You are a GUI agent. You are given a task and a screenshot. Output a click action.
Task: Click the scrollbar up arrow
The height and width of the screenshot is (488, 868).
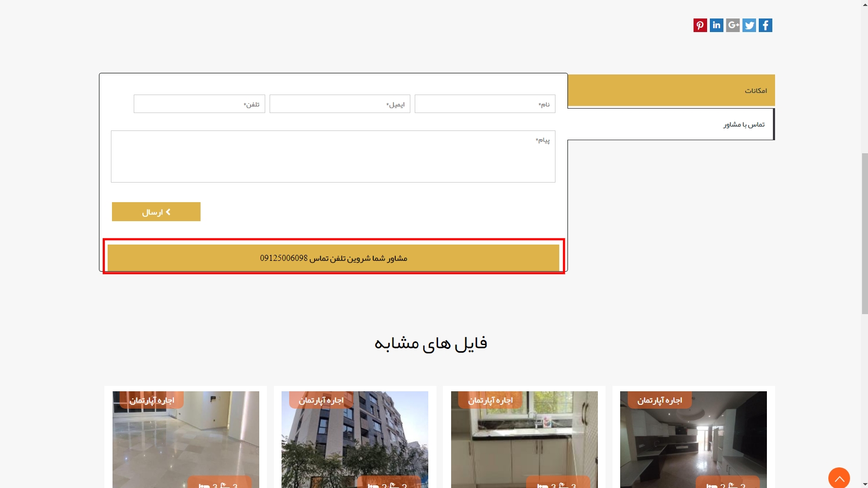click(865, 4)
